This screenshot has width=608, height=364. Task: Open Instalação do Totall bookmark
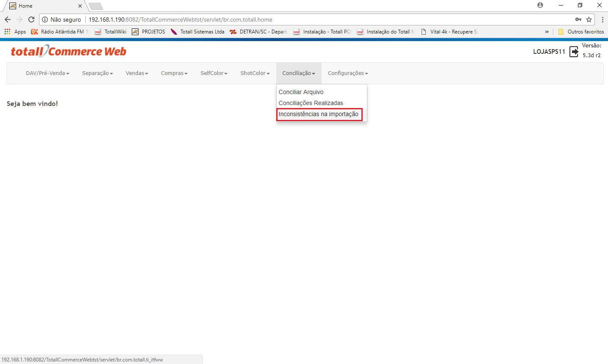click(x=386, y=32)
